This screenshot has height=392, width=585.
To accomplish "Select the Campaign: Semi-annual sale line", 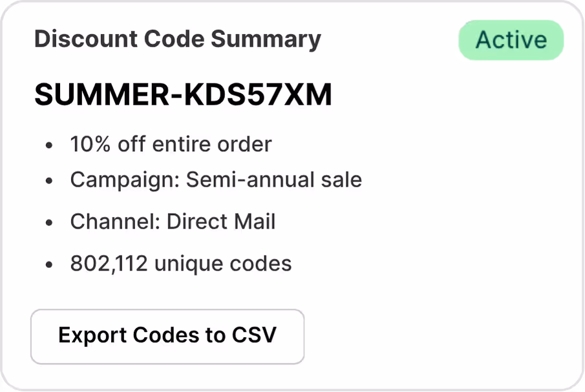I will (216, 180).
